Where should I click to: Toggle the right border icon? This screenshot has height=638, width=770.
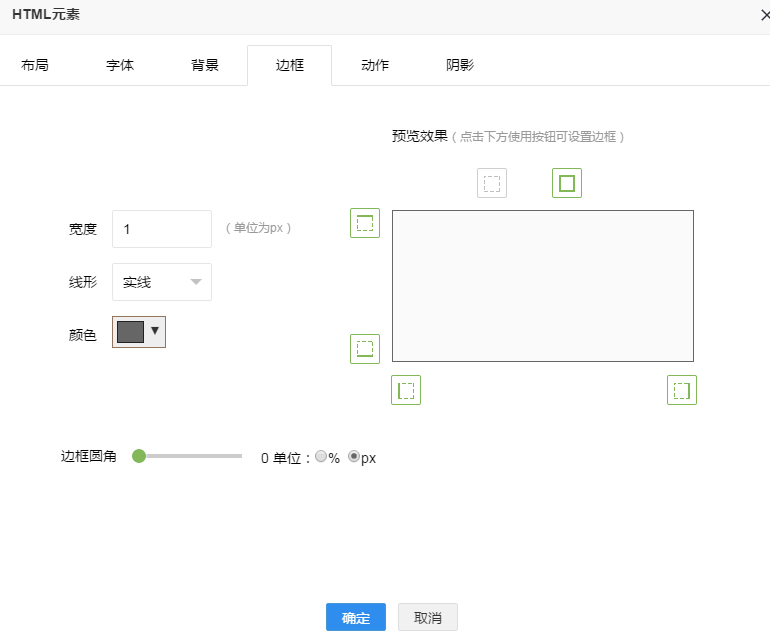pyautogui.click(x=682, y=390)
